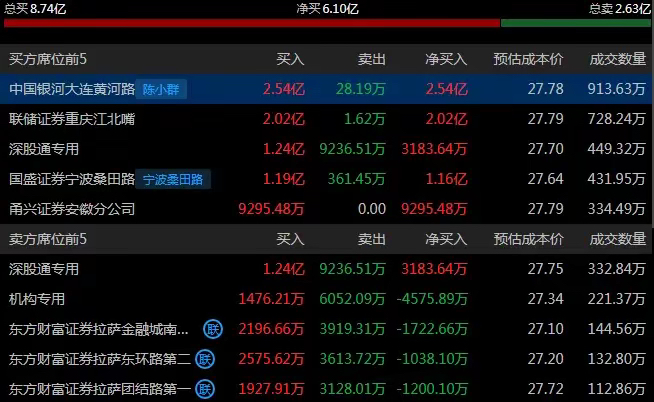Click the 112.86万 volume cell
This screenshot has width=654, height=402.
[x=616, y=389]
